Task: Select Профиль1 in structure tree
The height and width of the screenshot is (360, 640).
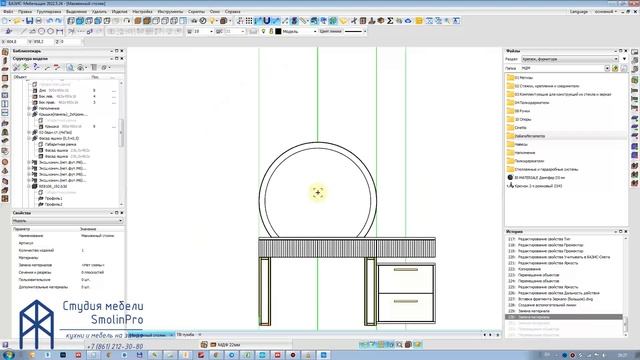Action: point(53,198)
